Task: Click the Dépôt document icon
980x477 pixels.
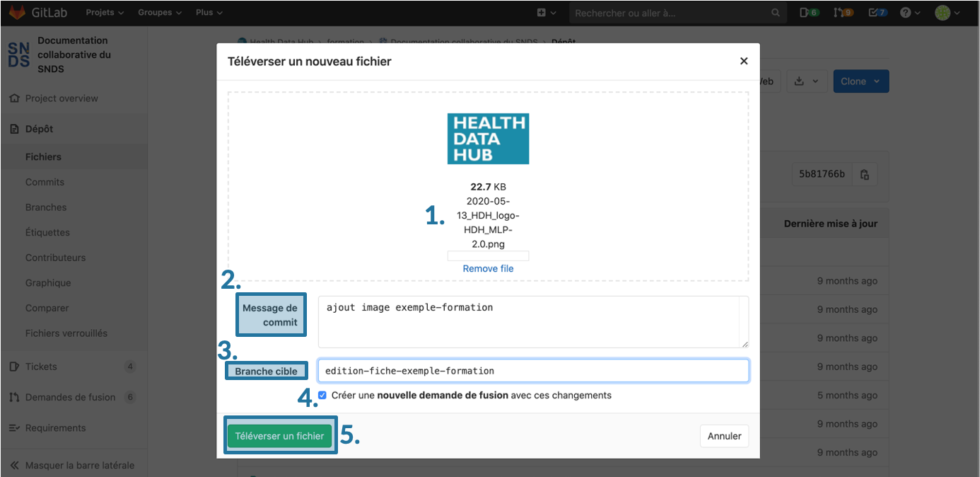Action: (x=14, y=129)
